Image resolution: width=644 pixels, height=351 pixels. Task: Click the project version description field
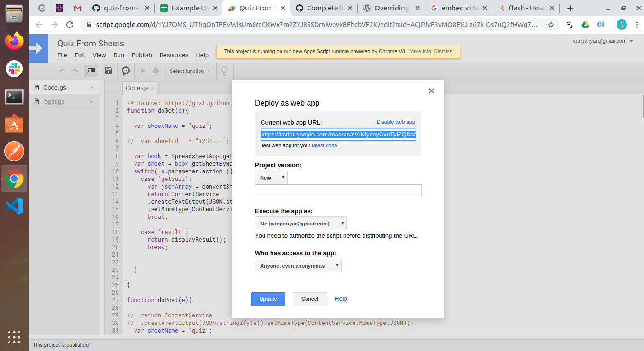click(x=338, y=190)
